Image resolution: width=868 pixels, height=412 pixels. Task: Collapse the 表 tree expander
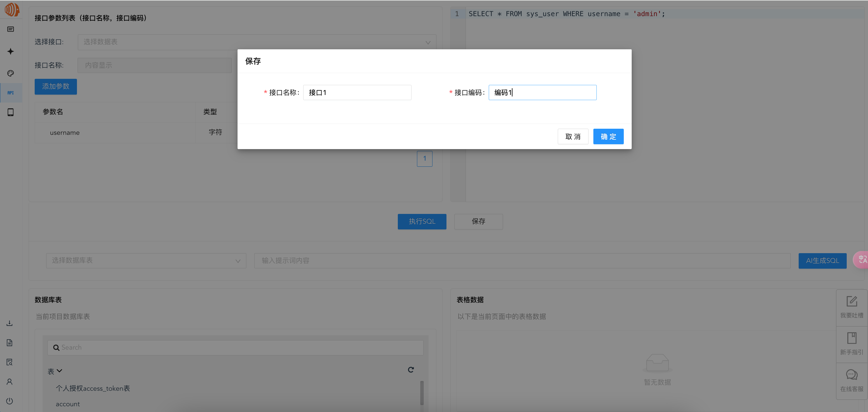tap(55, 371)
